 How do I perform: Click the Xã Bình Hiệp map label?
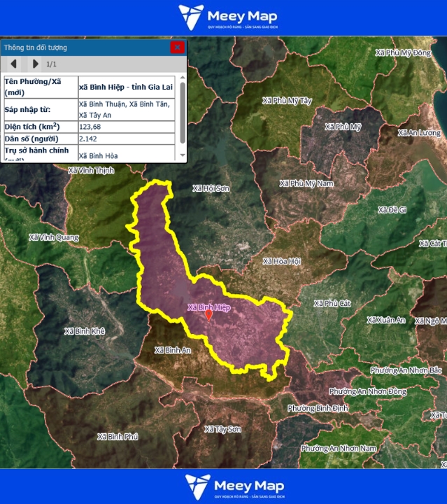point(208,307)
